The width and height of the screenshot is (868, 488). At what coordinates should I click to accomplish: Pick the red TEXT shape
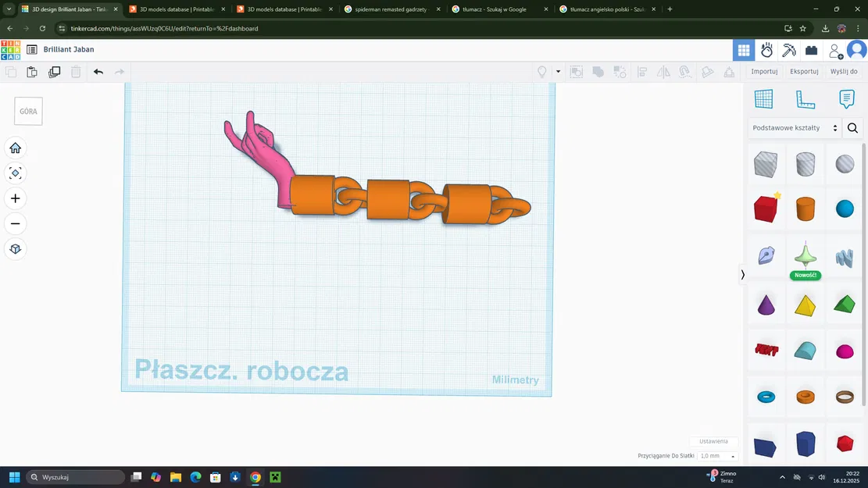(x=766, y=350)
